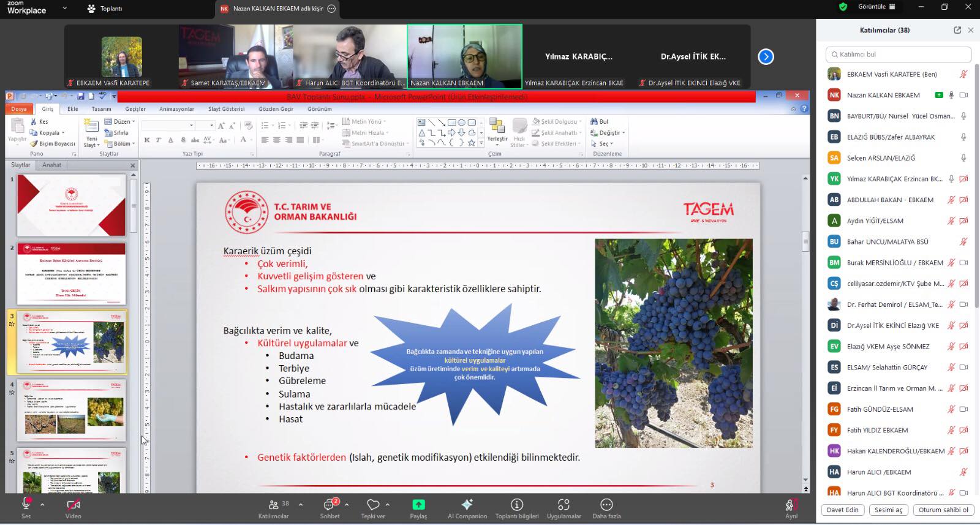Click the Toplantı bilgileri info icon
This screenshot has width=980, height=525.
click(517, 505)
